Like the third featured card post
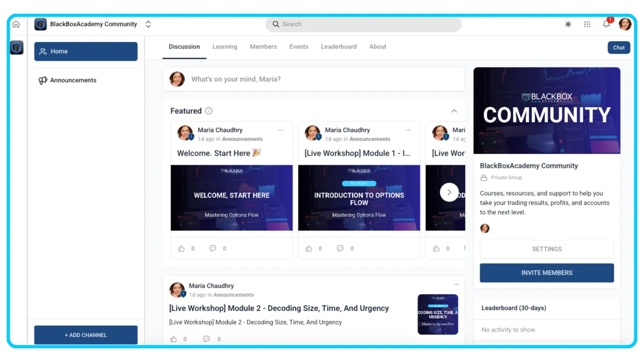 tap(436, 248)
